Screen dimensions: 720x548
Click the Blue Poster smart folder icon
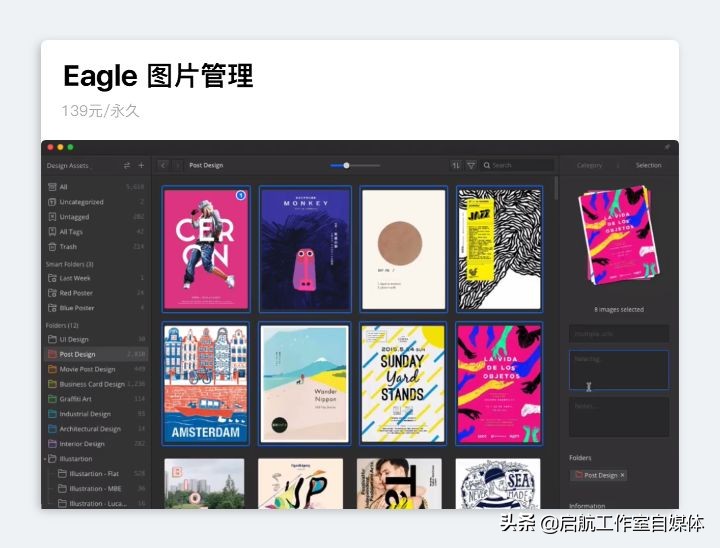coord(52,308)
